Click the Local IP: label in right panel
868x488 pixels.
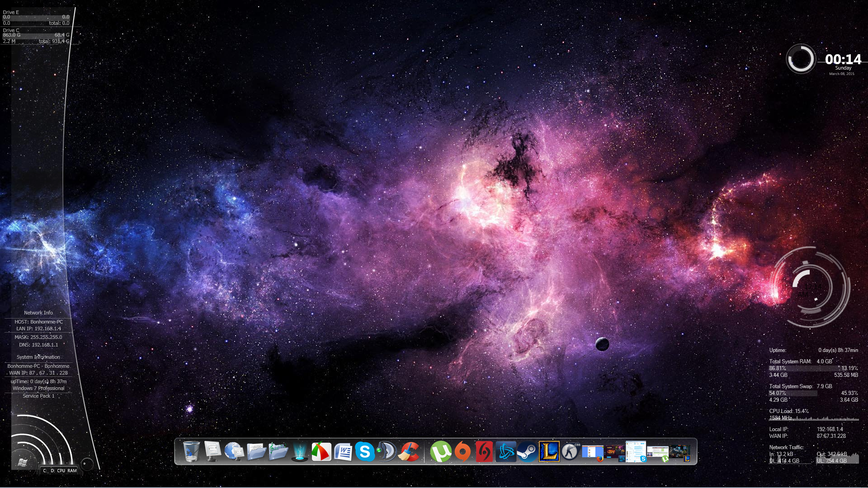point(778,429)
